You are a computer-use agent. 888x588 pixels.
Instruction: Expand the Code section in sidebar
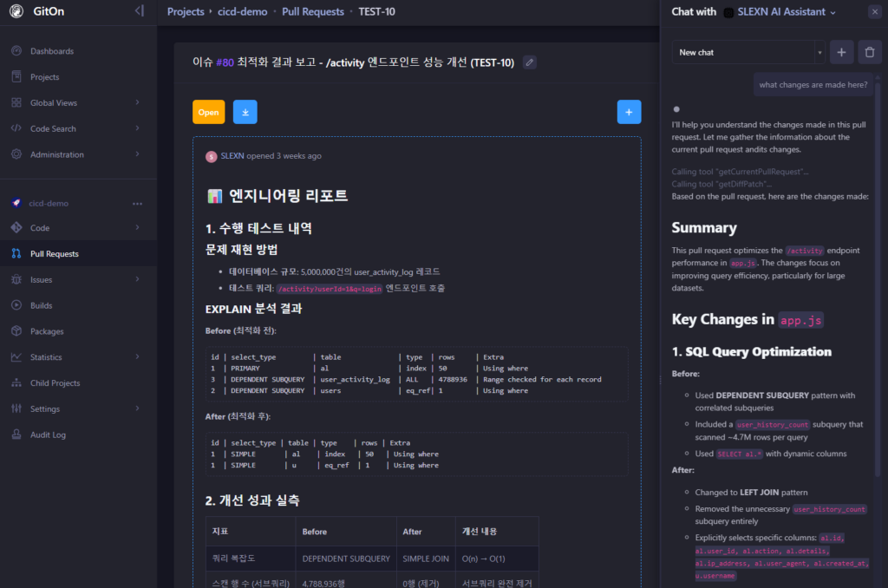[x=137, y=228]
